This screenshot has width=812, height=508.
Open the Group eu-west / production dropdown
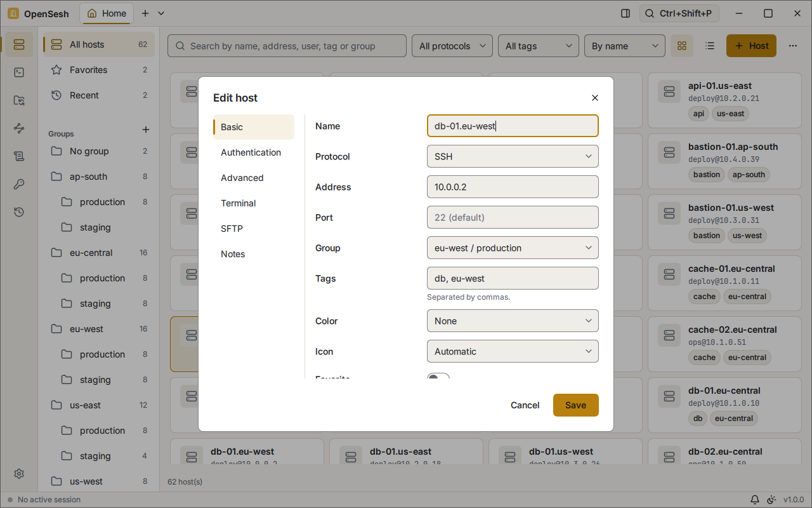(513, 248)
